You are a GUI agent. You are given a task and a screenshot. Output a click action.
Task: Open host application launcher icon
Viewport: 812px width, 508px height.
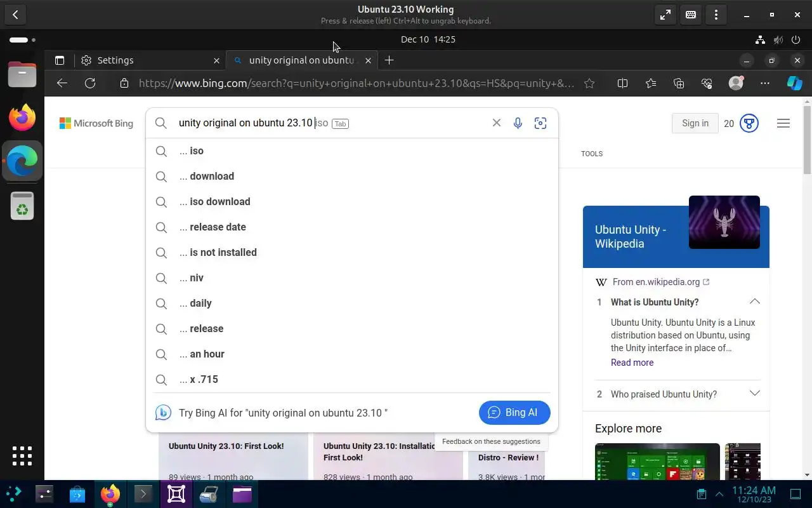coord(13,494)
